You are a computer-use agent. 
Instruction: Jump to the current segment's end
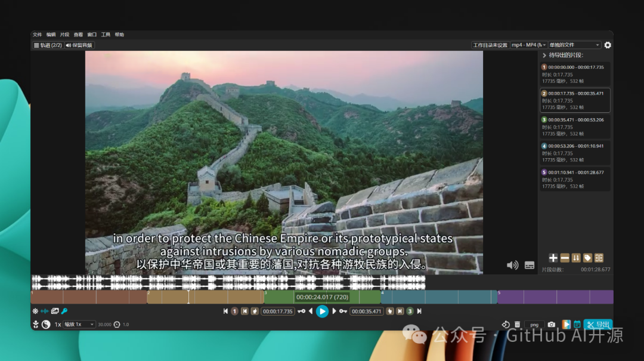(x=400, y=311)
